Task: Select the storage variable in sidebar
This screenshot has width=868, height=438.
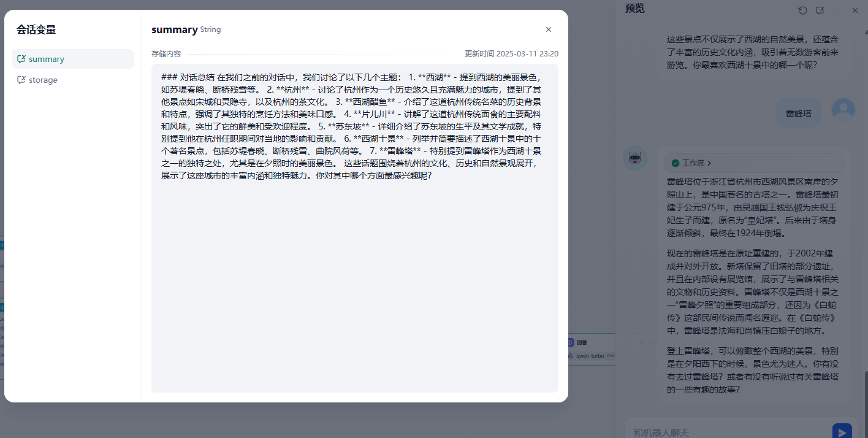Action: pyautogui.click(x=72, y=80)
